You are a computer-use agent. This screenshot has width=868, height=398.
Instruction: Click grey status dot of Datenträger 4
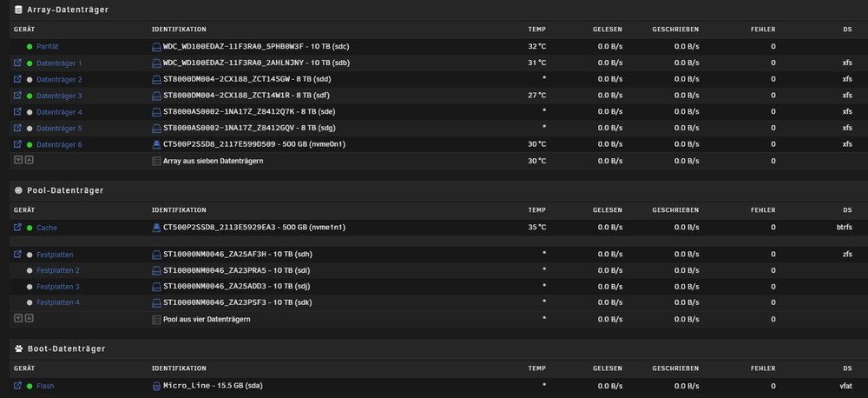tap(30, 112)
